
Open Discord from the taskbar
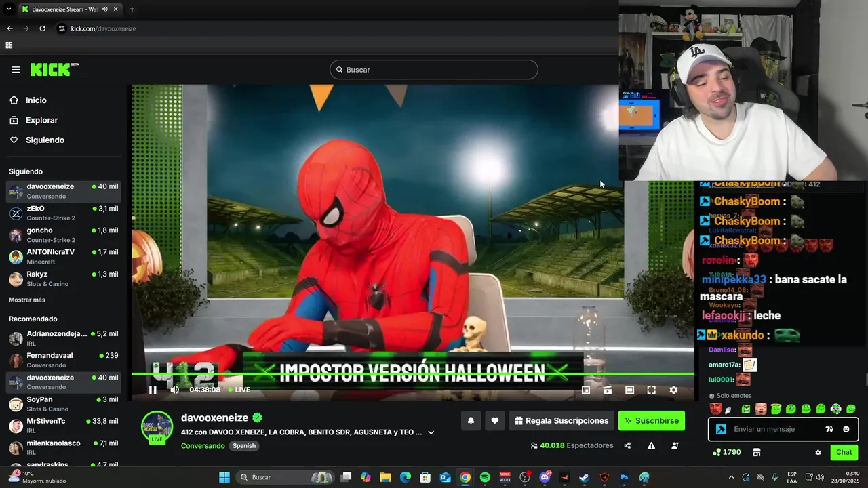point(545,477)
